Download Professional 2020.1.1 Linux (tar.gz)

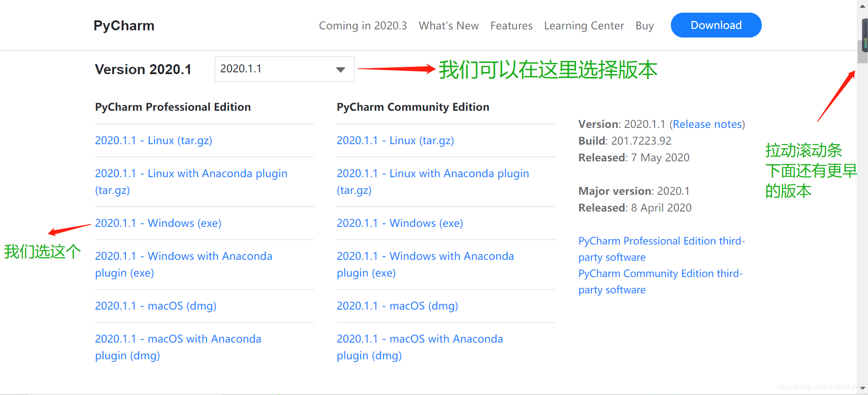click(x=154, y=141)
